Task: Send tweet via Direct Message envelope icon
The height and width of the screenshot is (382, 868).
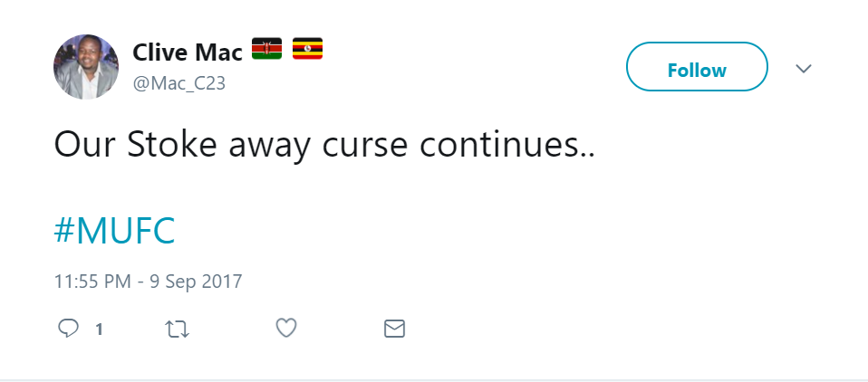Action: click(394, 328)
